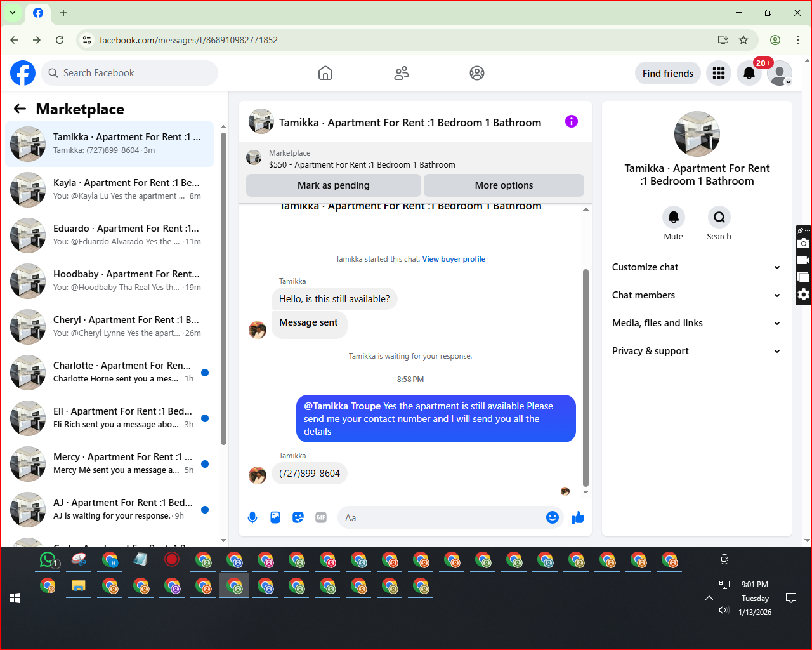Click the install app icon in address bar

point(723,40)
